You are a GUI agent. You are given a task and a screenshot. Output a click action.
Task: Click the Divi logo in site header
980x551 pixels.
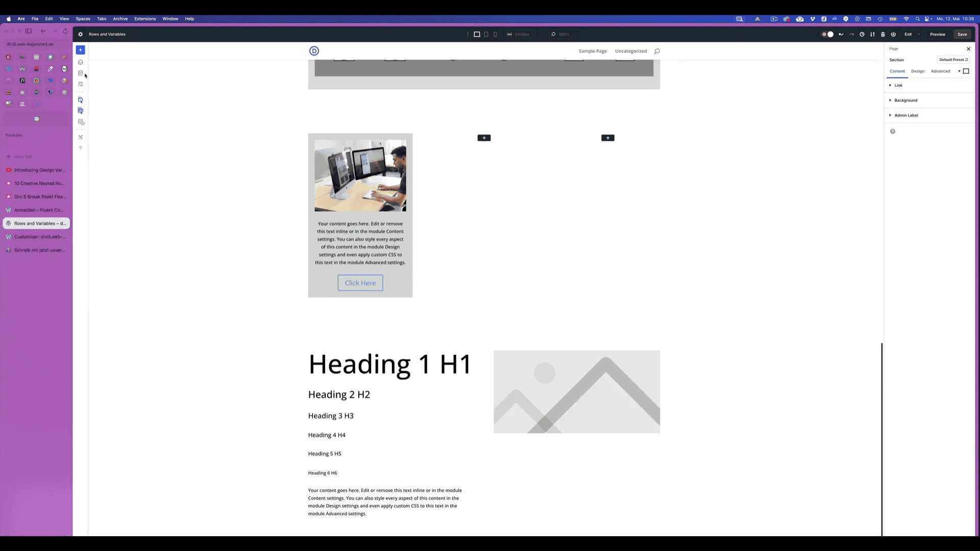tap(314, 51)
